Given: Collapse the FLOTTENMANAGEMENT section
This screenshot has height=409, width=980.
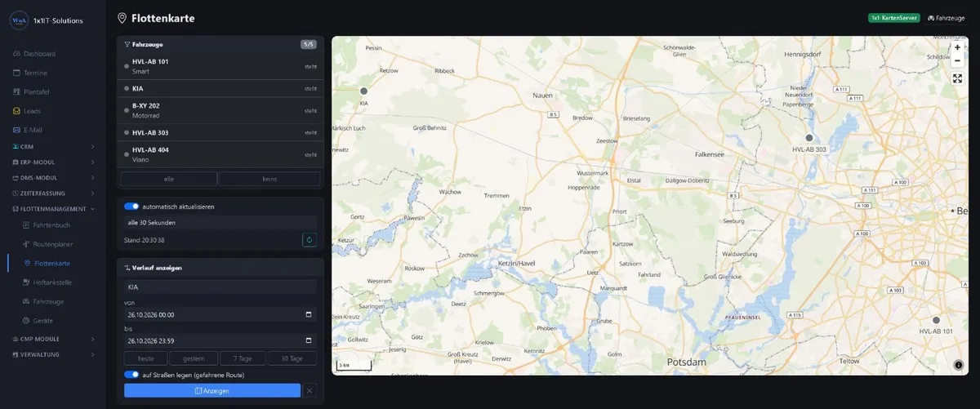Looking at the screenshot, I should click(x=52, y=209).
